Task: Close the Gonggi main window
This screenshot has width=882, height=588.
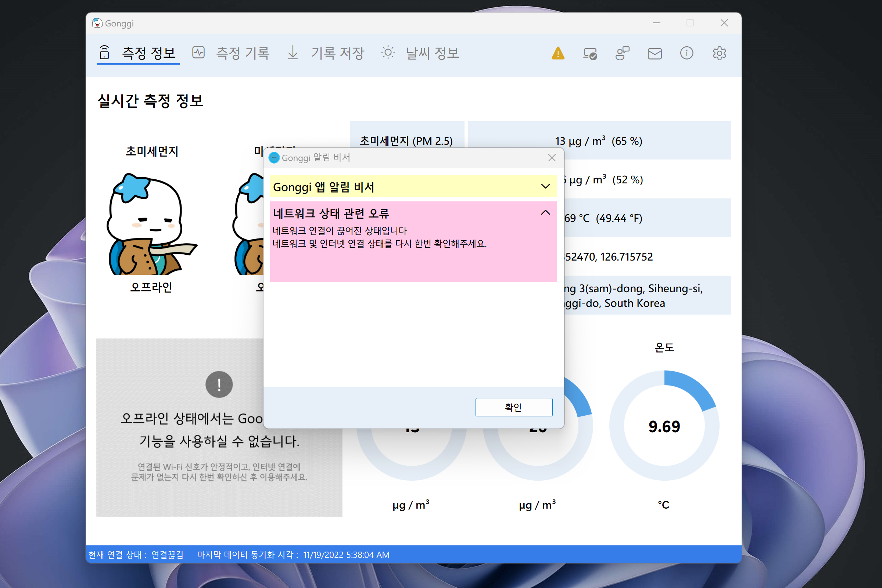Action: click(x=724, y=23)
